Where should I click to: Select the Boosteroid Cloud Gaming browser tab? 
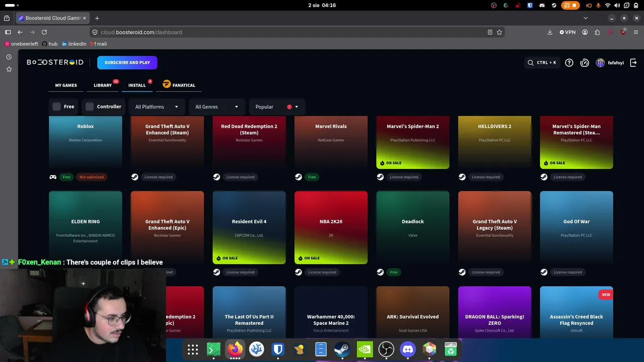tap(52, 18)
